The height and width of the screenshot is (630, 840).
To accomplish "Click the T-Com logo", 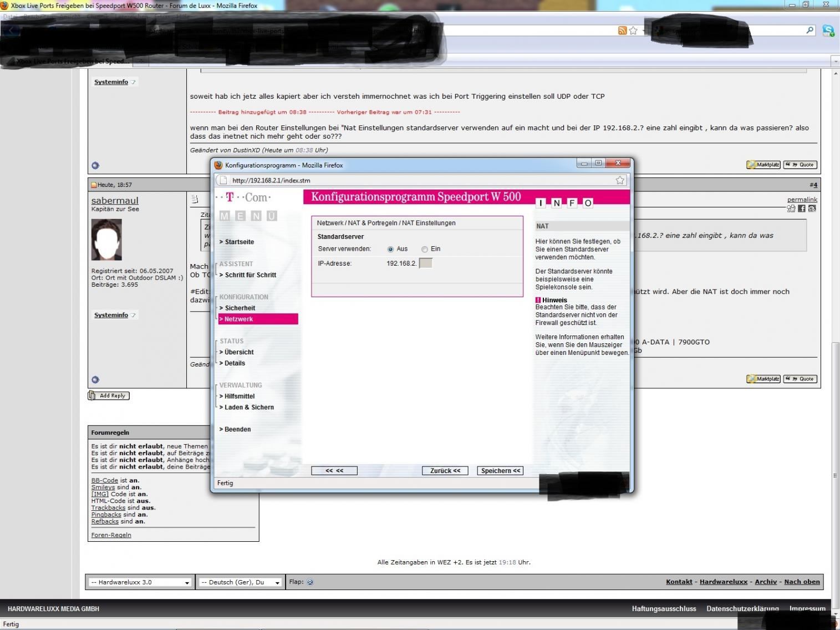I will (x=244, y=197).
